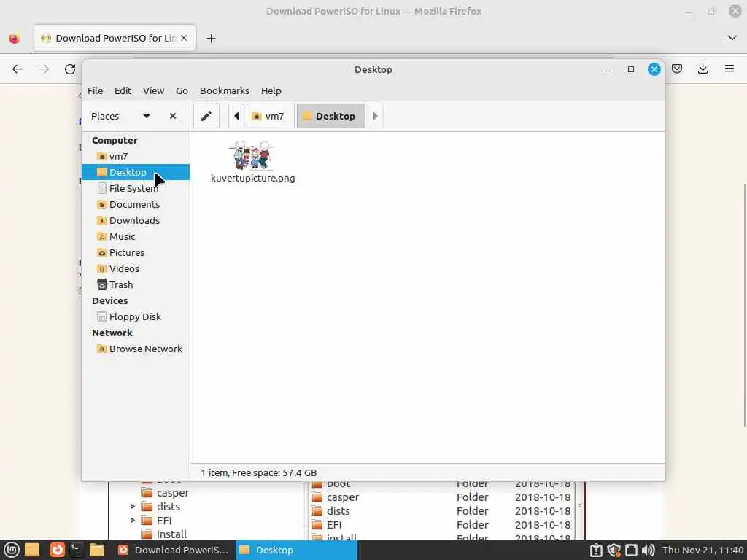747x560 pixels.
Task: Open Trash in sidebar
Action: pyautogui.click(x=135, y=285)
